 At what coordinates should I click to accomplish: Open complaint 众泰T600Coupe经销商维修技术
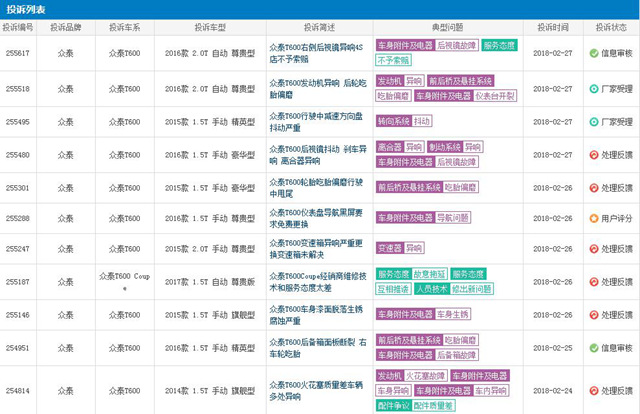click(318, 282)
